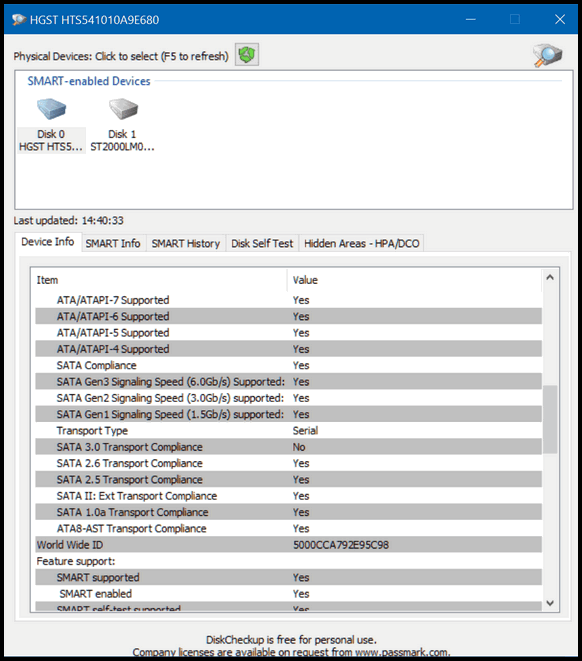Open the Hidden Areas - HPA/DCO tab
Image resolution: width=582 pixels, height=661 pixels.
click(362, 244)
